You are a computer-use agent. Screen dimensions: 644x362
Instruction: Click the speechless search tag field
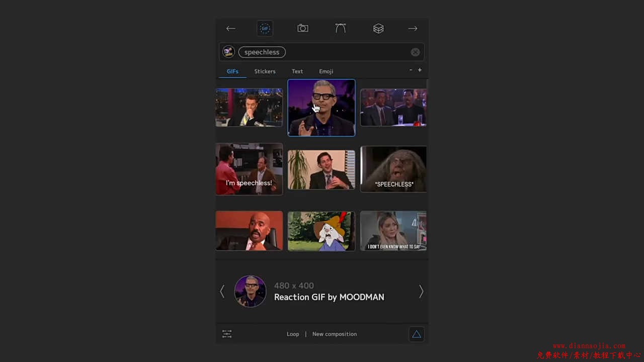262,52
